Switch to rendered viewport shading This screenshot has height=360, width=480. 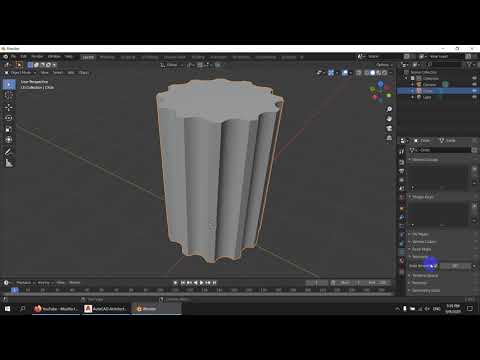[x=385, y=73]
